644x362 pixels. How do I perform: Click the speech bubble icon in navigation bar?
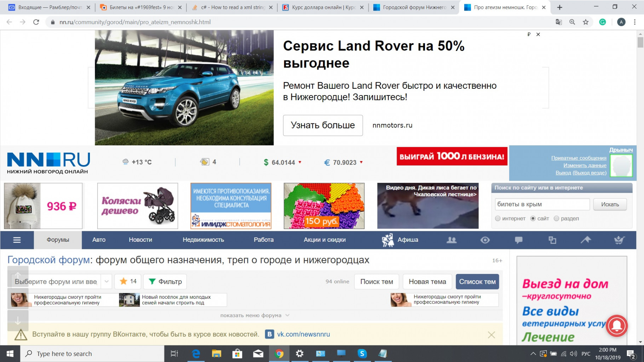coord(519,240)
